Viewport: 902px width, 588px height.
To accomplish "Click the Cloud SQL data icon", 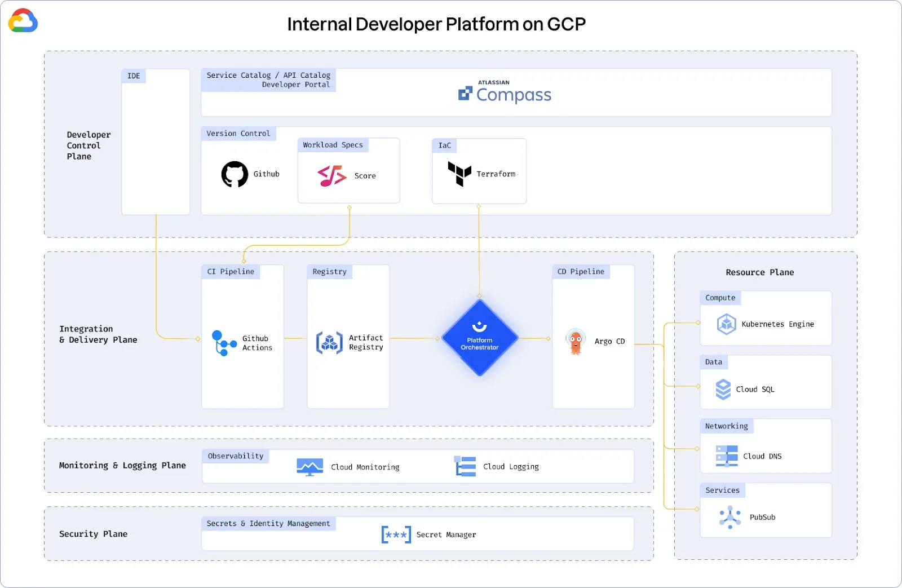I will [723, 389].
